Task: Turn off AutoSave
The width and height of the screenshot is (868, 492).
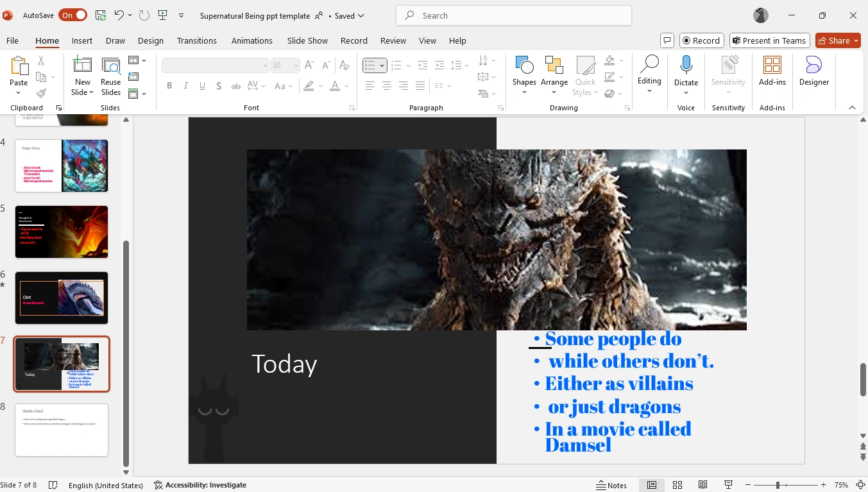Action: point(73,15)
